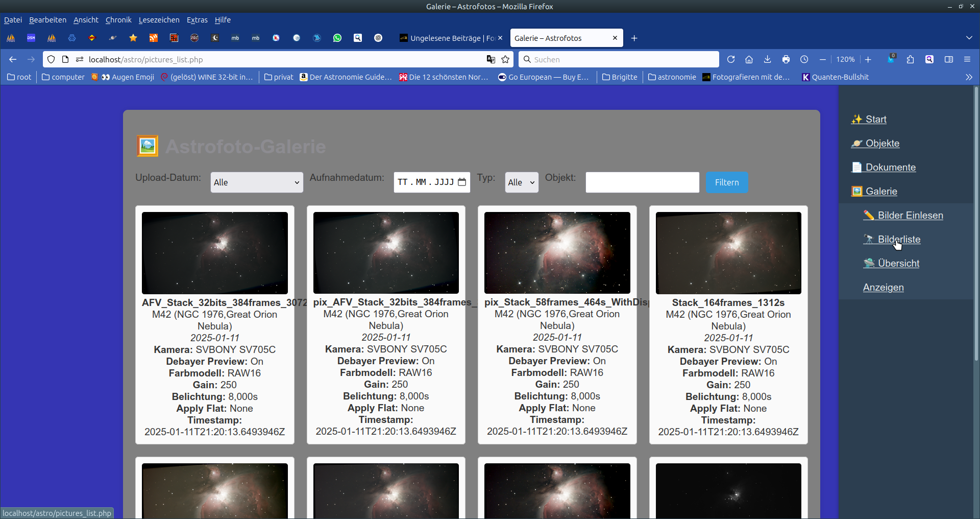Close the Galerie – Astrofotos tab
The width and height of the screenshot is (980, 519).
tap(615, 38)
